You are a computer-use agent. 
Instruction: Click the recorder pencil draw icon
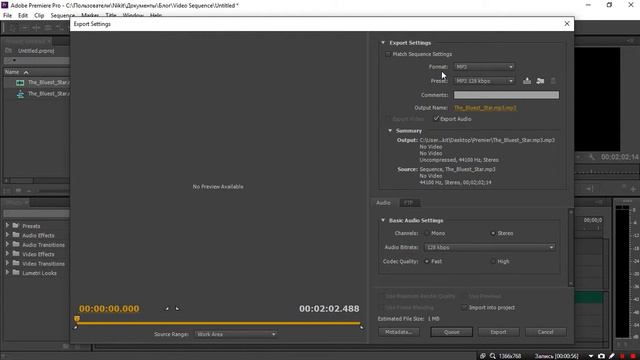[611, 356]
